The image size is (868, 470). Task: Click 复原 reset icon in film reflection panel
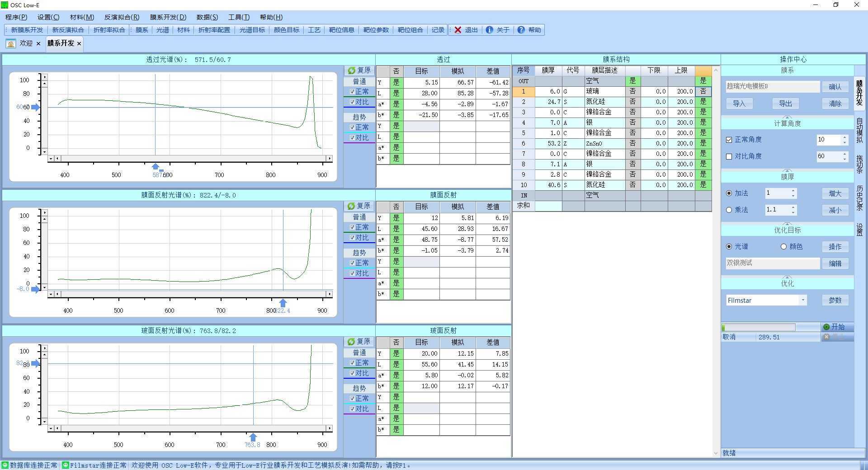click(351, 206)
